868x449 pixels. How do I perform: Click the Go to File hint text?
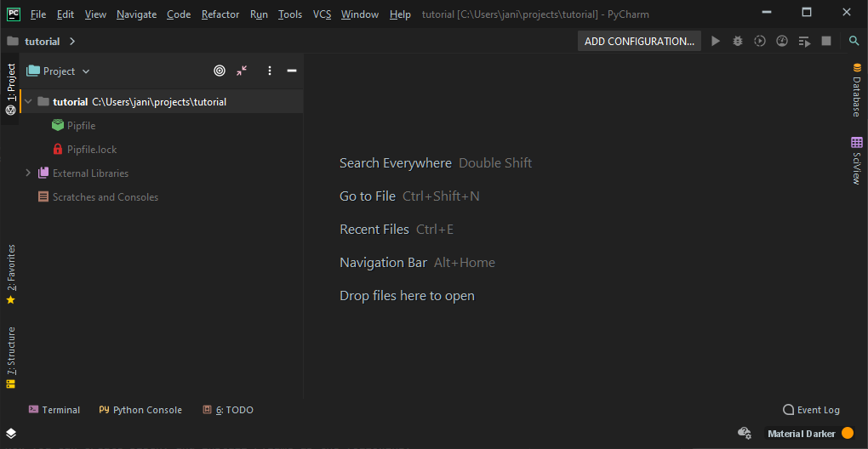(368, 196)
